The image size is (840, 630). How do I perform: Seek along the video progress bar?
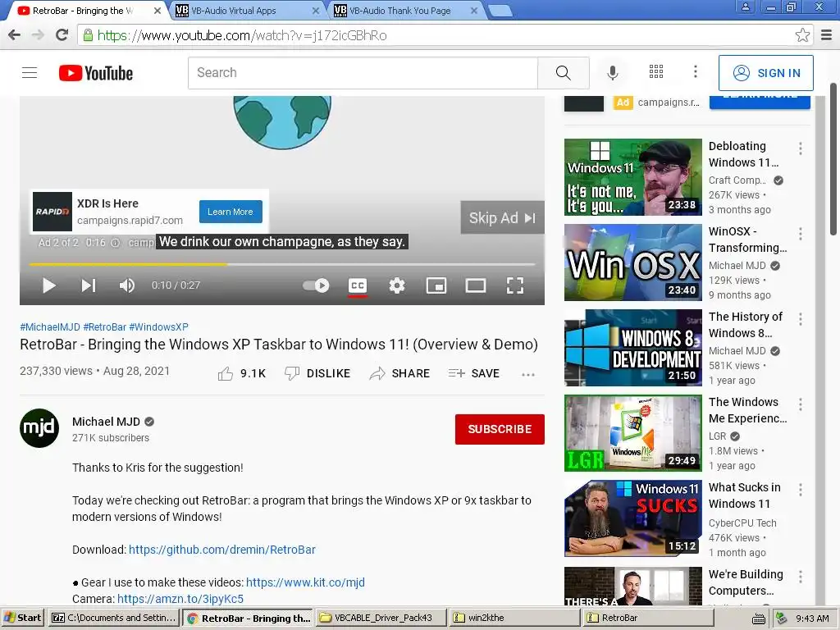(282, 264)
